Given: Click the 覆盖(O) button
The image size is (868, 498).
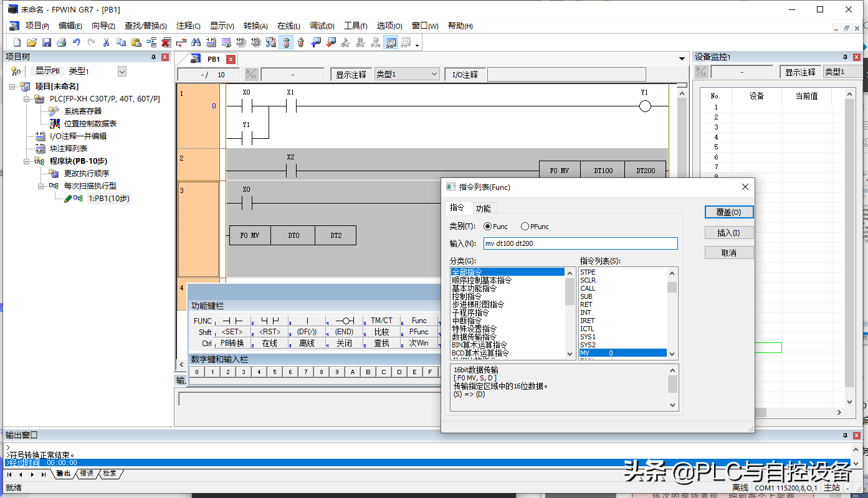Looking at the screenshot, I should (728, 212).
